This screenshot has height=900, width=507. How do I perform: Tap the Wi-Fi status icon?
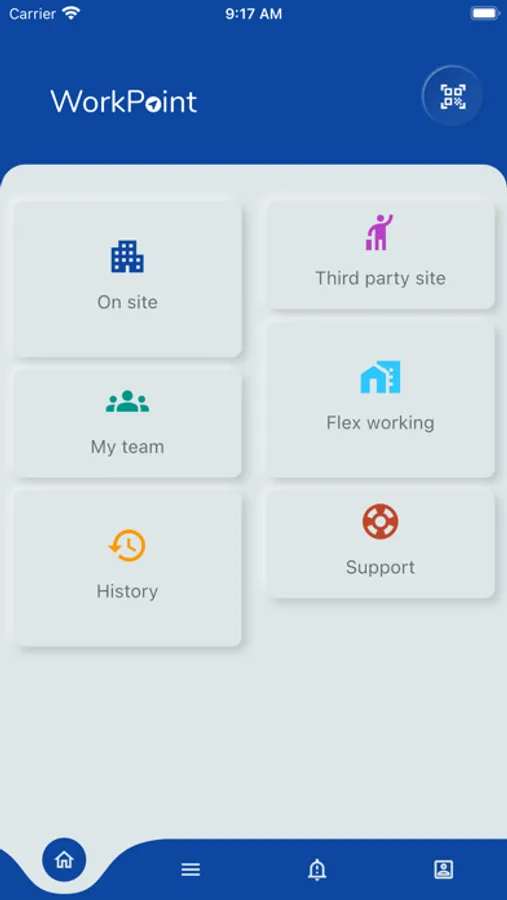pyautogui.click(x=71, y=13)
